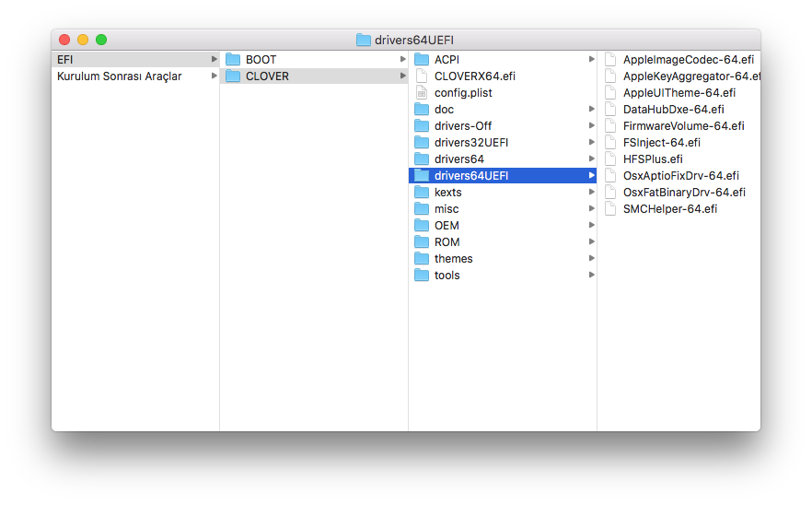Select the ROM folder icon
Viewport: 812px width, 505px height.
(x=422, y=242)
